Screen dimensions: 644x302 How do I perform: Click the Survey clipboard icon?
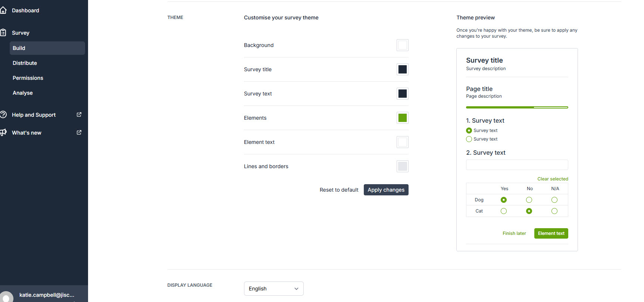pos(3,33)
